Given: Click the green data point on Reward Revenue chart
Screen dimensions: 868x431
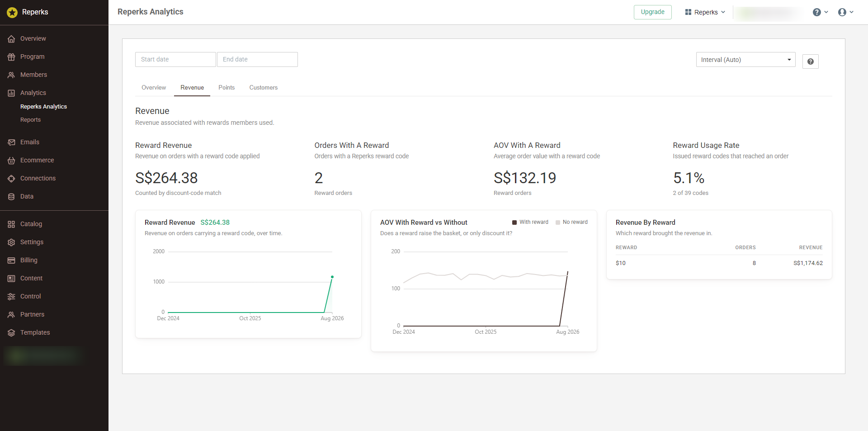Looking at the screenshot, I should point(332,277).
